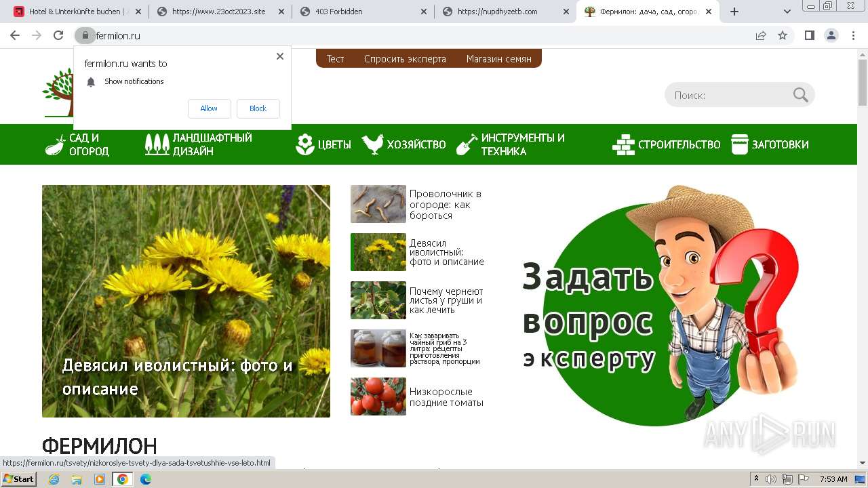The image size is (868, 488).
Task: Click the system clock 7:53 AM
Action: (833, 479)
